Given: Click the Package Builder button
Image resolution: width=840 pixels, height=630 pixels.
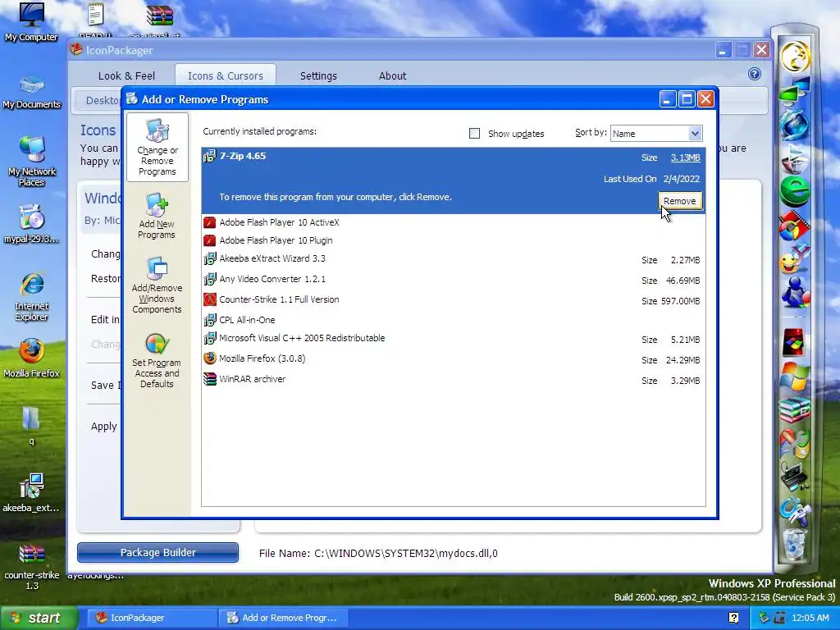Looking at the screenshot, I should pyautogui.click(x=158, y=552).
